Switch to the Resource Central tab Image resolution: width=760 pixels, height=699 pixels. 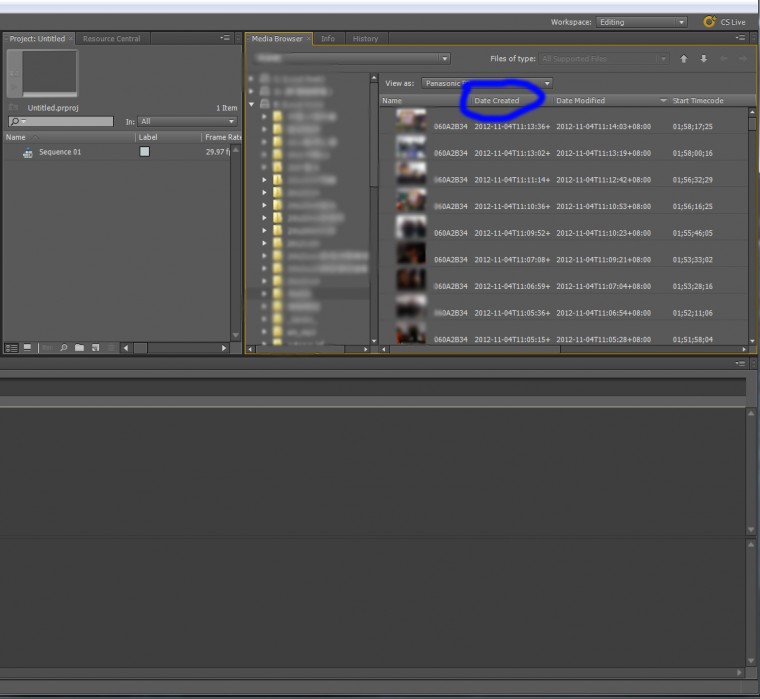[112, 39]
